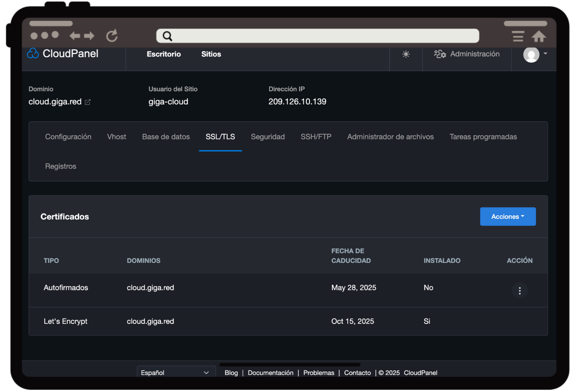581x392 pixels.
Task: Switch to the Vhost tab
Action: coord(117,137)
